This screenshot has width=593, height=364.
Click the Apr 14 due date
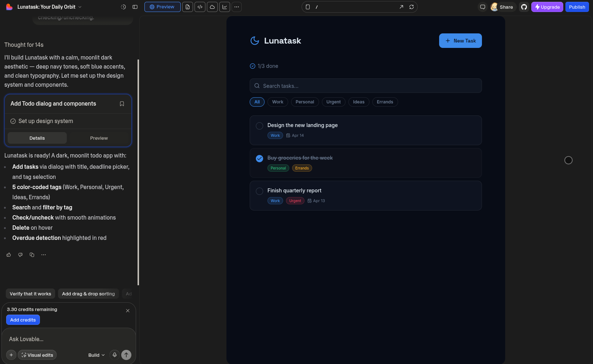tap(295, 135)
